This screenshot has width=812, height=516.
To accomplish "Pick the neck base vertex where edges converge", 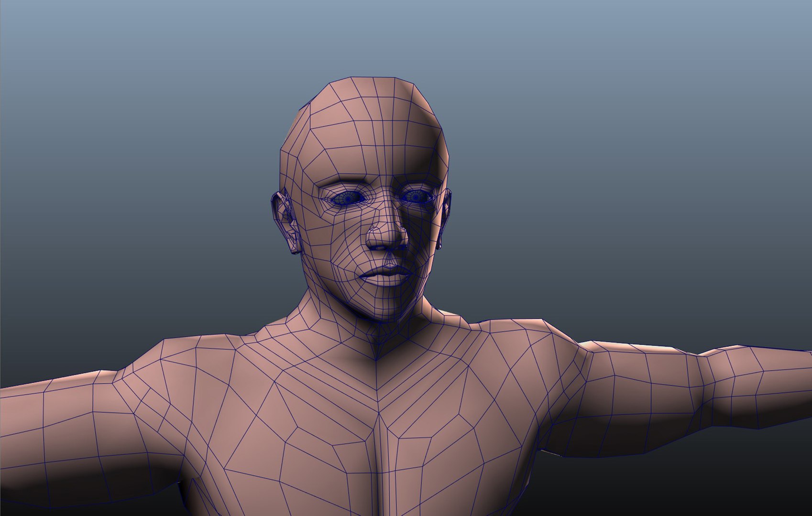I will click(x=376, y=359).
